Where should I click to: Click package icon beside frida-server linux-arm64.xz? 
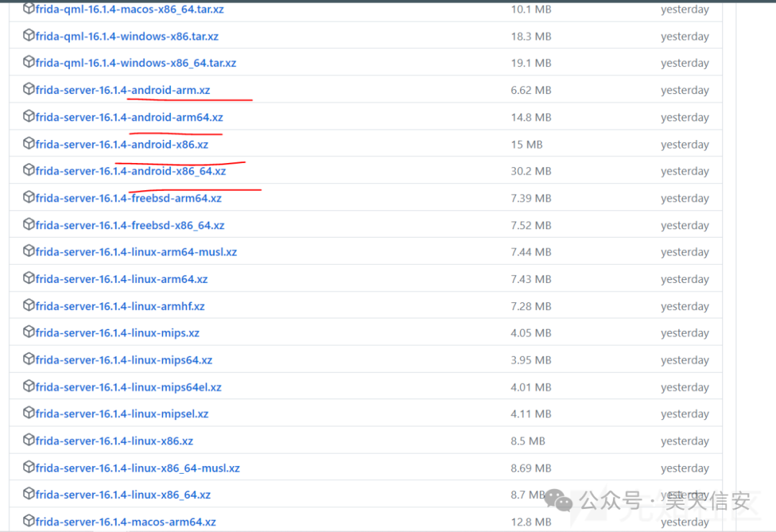click(x=29, y=279)
